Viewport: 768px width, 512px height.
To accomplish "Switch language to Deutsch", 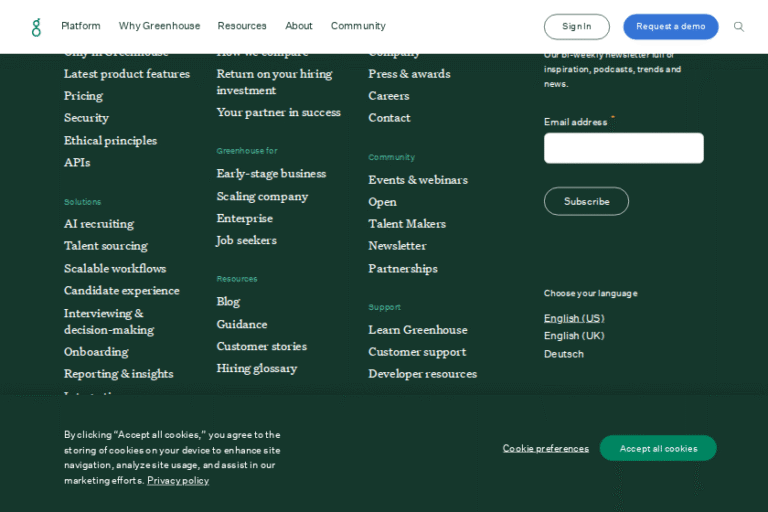I will pyautogui.click(x=564, y=354).
